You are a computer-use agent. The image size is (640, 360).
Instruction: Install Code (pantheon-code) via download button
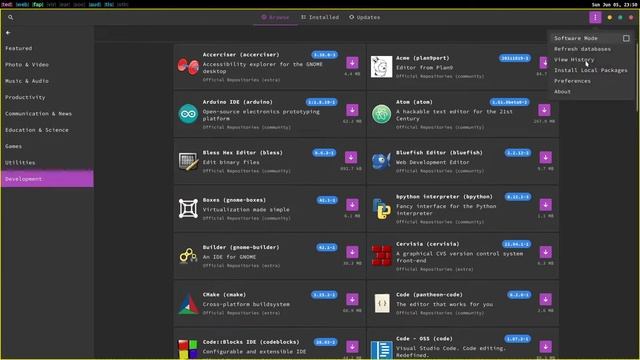[x=545, y=300]
